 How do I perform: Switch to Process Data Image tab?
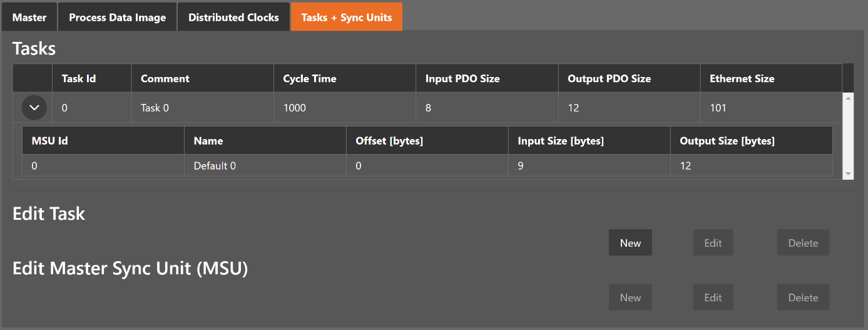tap(117, 17)
